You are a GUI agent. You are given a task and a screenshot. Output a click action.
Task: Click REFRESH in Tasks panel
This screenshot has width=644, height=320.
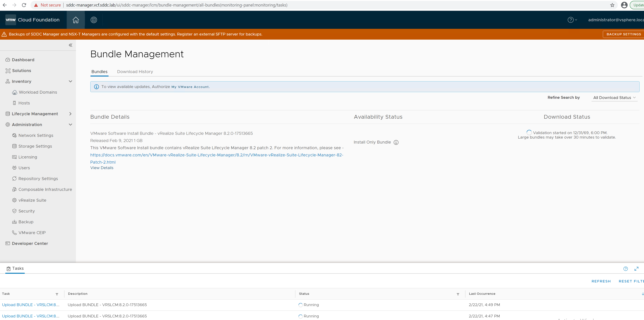tap(601, 281)
